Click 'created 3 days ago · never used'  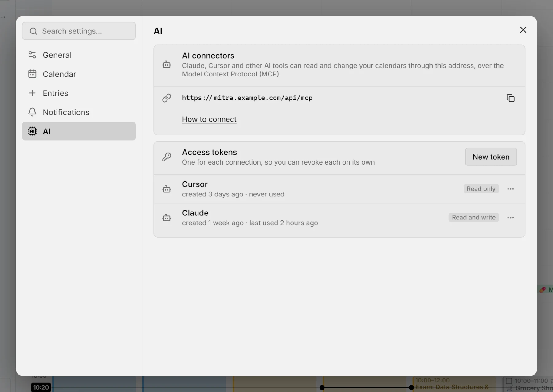[233, 194]
